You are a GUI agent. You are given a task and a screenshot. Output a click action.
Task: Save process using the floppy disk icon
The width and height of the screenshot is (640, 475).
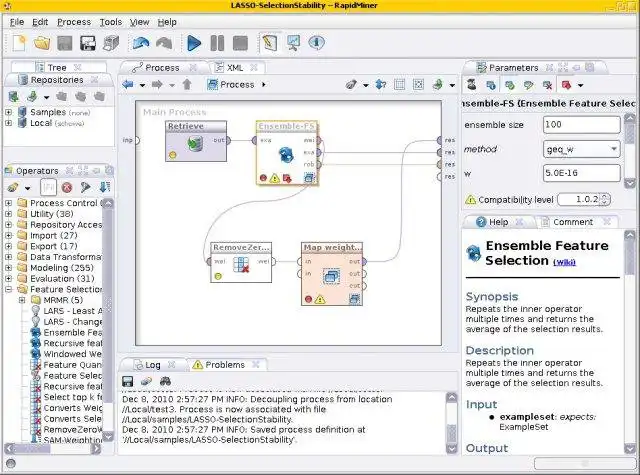64,43
